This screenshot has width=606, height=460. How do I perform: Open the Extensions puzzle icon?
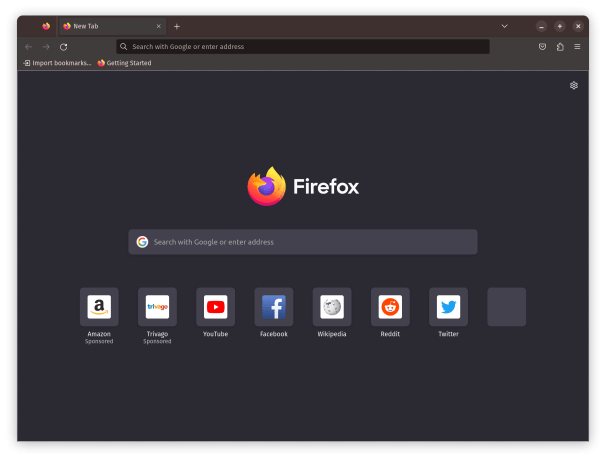(560, 47)
